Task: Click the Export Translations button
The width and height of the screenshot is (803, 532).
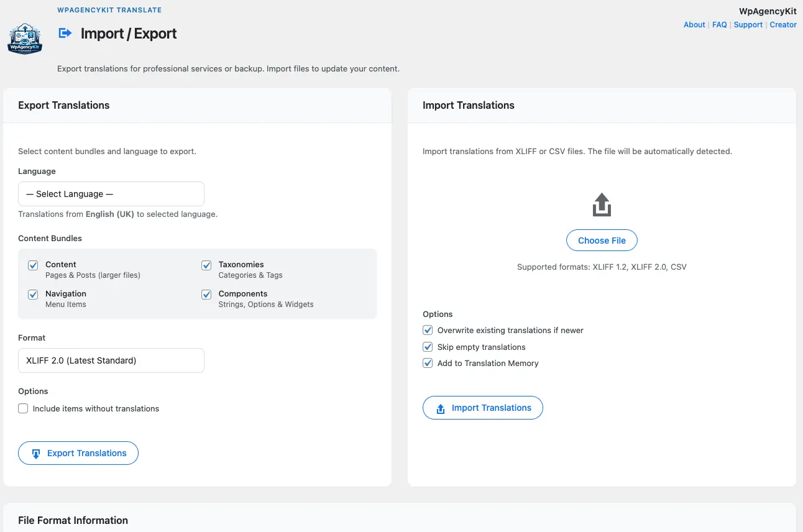Action: pyautogui.click(x=78, y=453)
